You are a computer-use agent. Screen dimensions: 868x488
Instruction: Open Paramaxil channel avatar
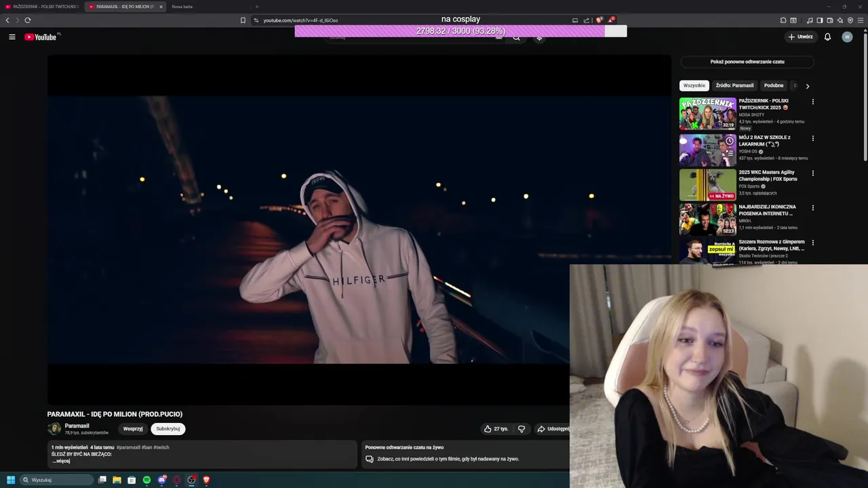point(54,429)
